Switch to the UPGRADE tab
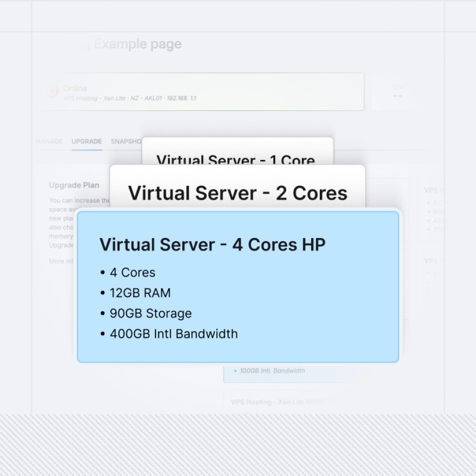476x476 pixels. click(87, 142)
